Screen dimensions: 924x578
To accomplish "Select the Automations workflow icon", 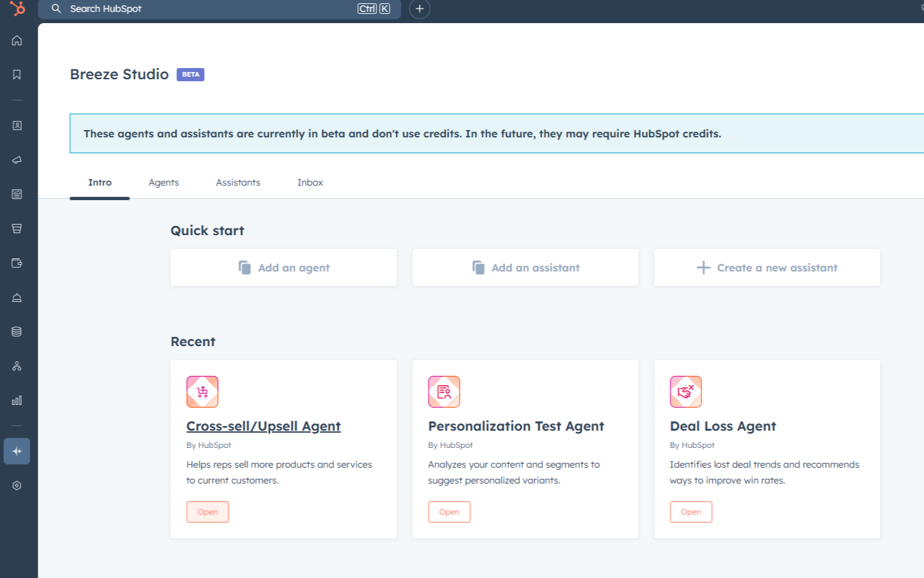I will [17, 365].
